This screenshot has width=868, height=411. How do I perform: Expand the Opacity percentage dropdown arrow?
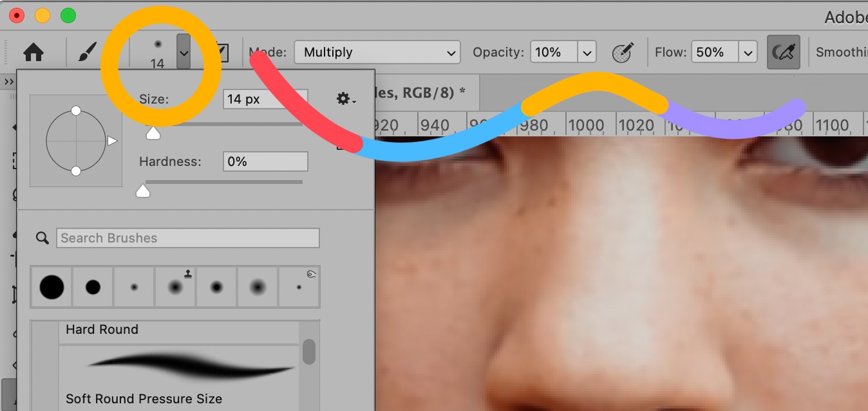[x=587, y=52]
